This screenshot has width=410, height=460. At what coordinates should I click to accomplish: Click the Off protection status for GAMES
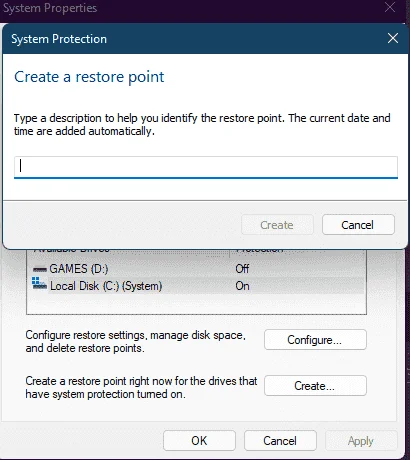[242, 269]
